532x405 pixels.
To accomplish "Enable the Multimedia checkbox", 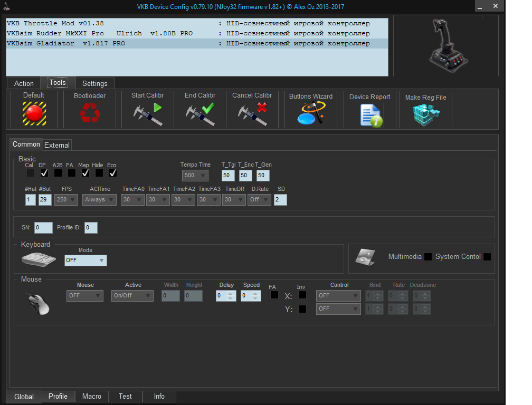I will coord(428,257).
